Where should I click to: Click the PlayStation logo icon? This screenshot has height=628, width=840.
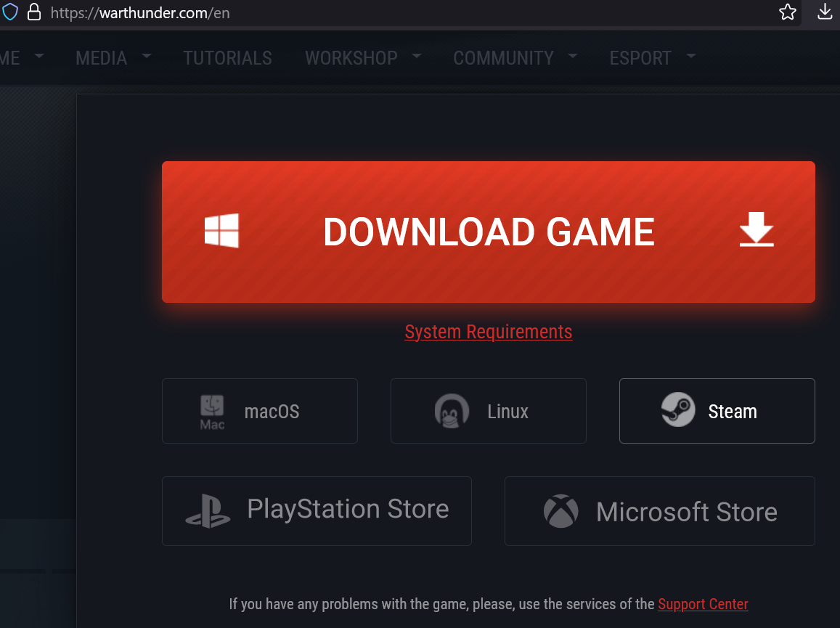(208, 511)
